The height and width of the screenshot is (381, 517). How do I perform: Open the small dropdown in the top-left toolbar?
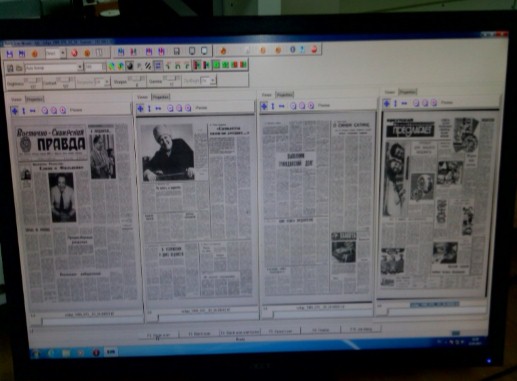click(x=63, y=53)
